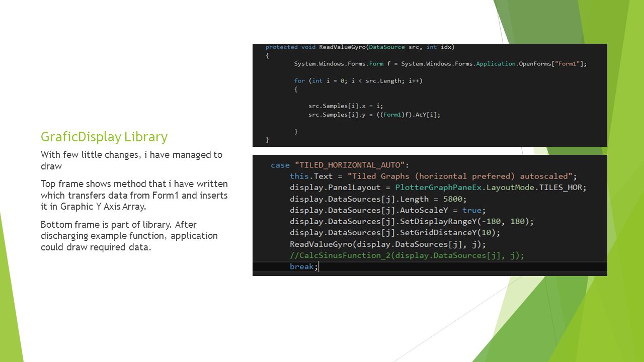This screenshot has width=644, height=362.
Task: Click the 'AutoScaleY = true;' line
Action: pyautogui.click(x=387, y=210)
